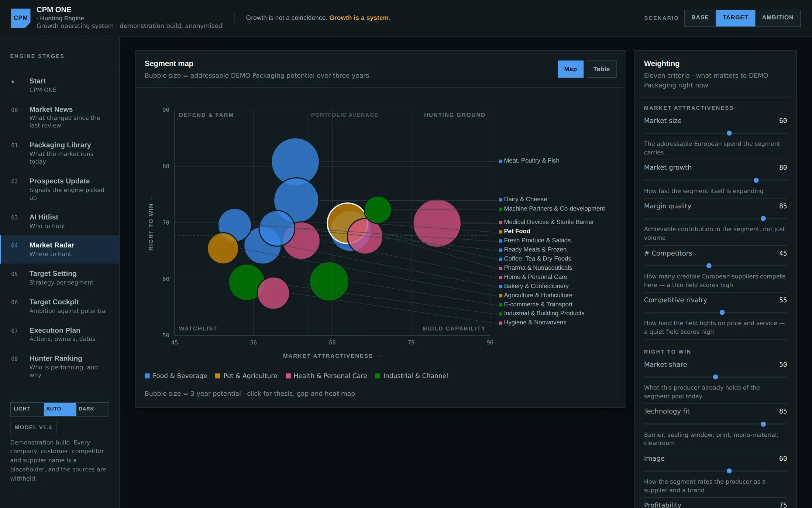Open the Market Radar stage
This screenshot has height=508, width=812.
(x=60, y=249)
